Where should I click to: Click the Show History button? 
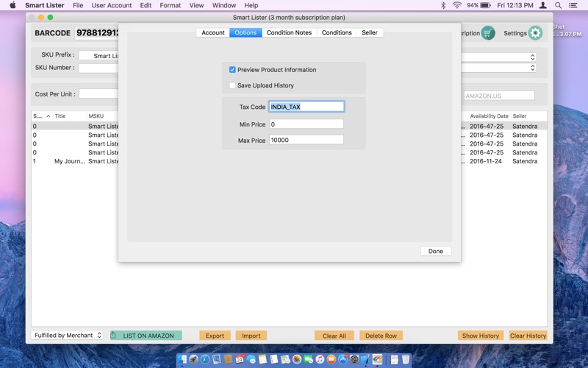point(481,336)
